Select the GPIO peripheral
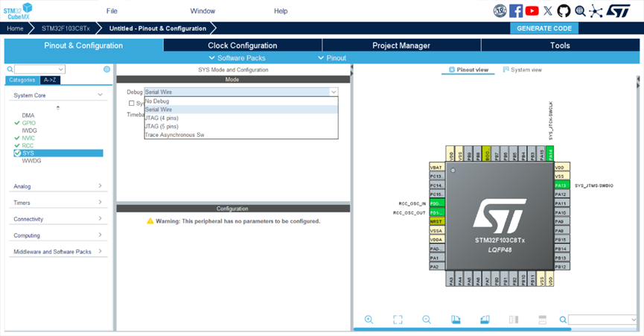Viewport: 644px width, 336px height. (x=29, y=123)
